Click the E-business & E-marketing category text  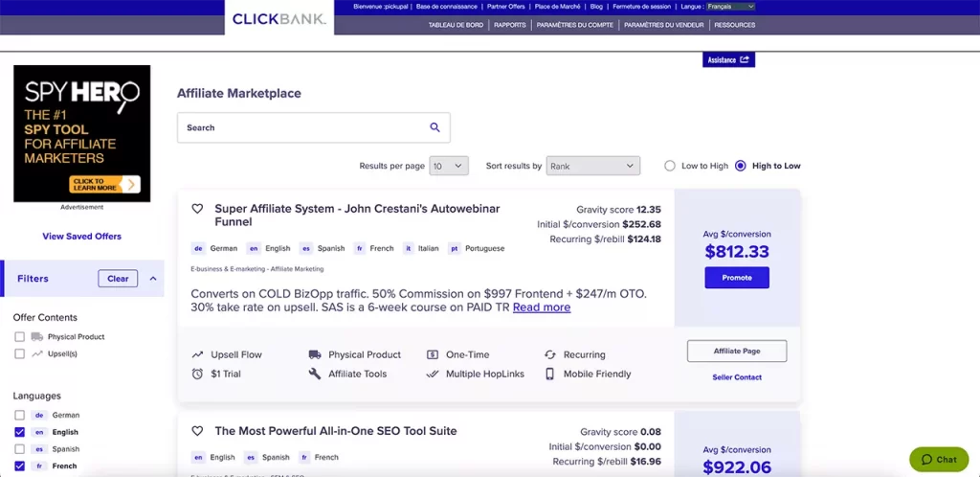point(256,269)
